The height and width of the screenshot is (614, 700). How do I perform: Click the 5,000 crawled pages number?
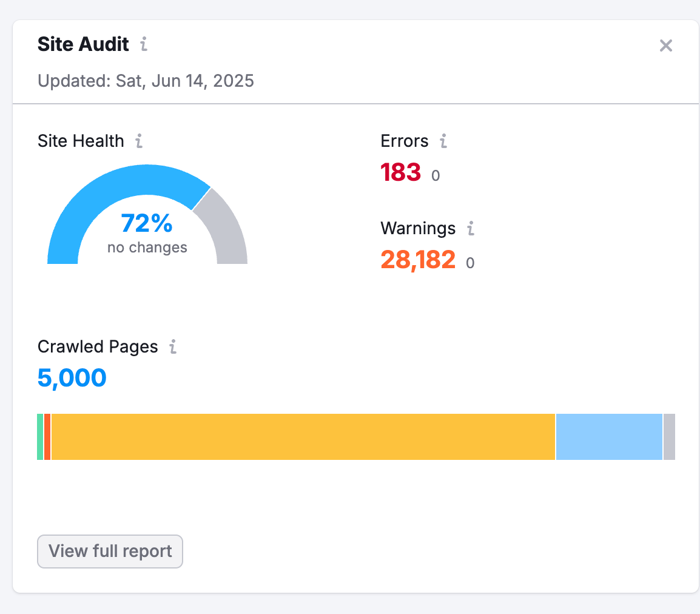click(x=72, y=378)
